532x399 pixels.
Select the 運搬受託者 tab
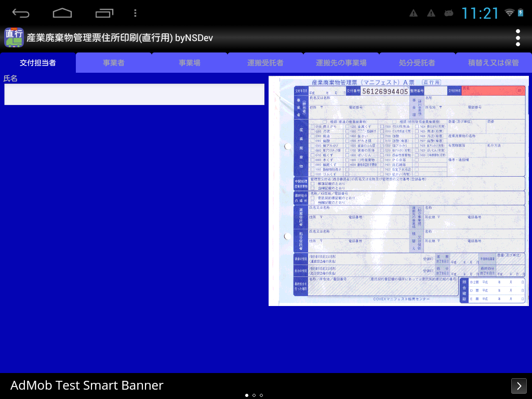pos(265,63)
